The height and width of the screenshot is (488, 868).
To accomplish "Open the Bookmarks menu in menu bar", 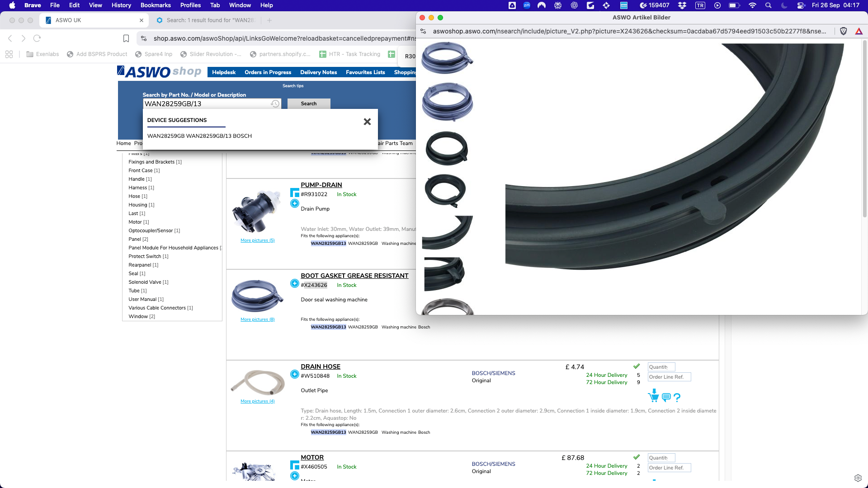I will 156,5.
